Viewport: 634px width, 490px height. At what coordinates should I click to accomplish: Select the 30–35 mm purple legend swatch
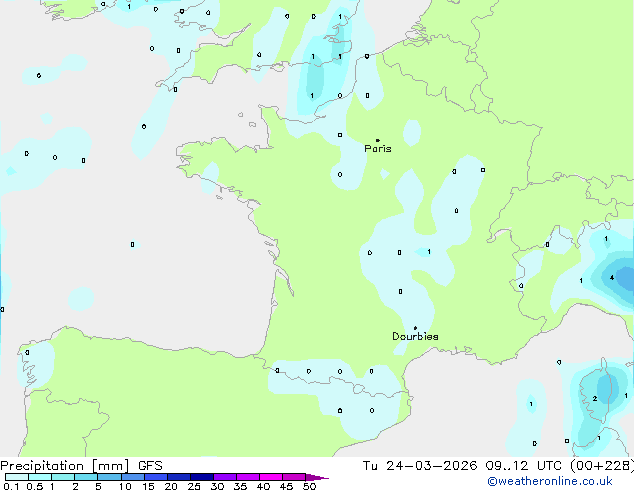point(224,477)
